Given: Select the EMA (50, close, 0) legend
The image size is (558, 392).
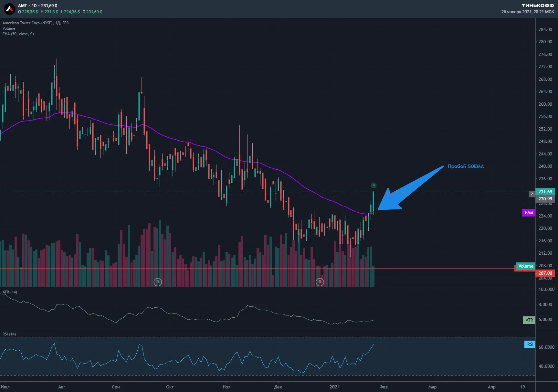Looking at the screenshot, I should (x=18, y=34).
